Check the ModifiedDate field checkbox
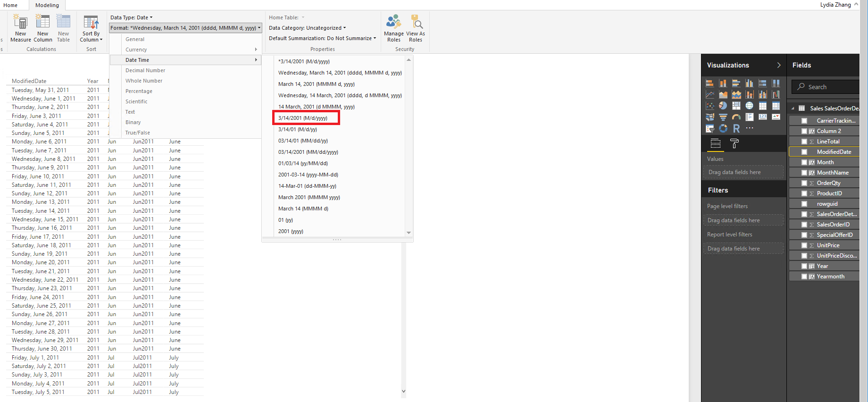 click(x=804, y=152)
